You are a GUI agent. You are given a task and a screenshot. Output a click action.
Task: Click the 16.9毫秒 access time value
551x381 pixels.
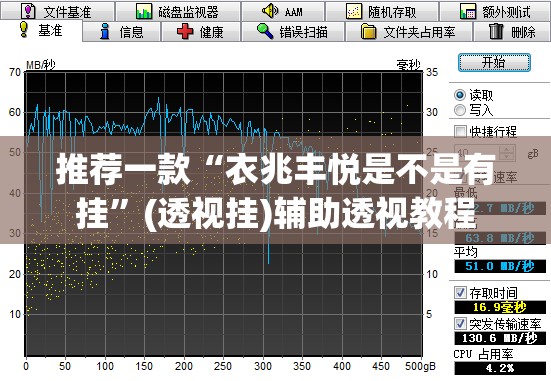point(500,307)
